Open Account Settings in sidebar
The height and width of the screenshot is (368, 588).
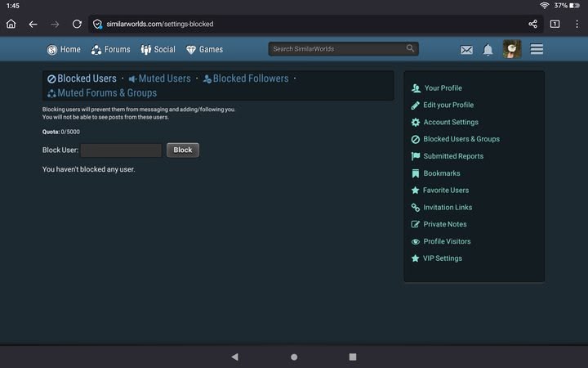(x=450, y=122)
